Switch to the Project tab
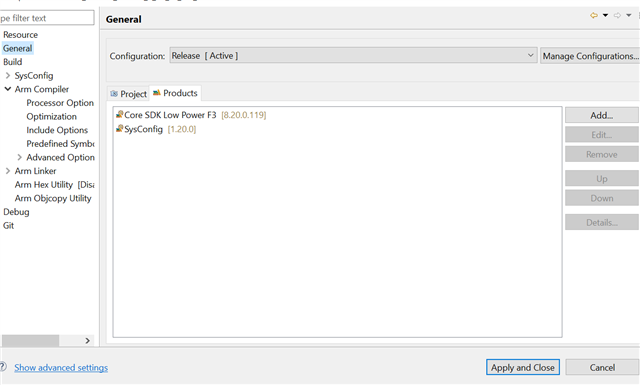Screen dimensions: 640x385 pos(129,94)
